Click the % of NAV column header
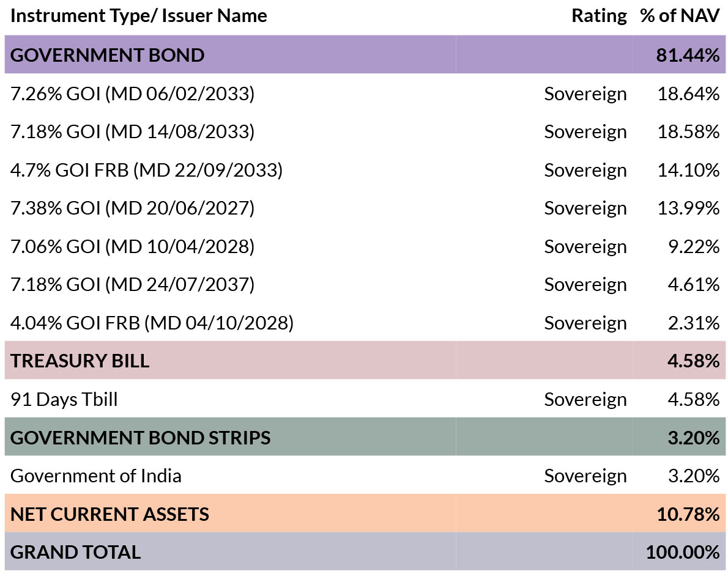The width and height of the screenshot is (728, 574). [x=680, y=16]
